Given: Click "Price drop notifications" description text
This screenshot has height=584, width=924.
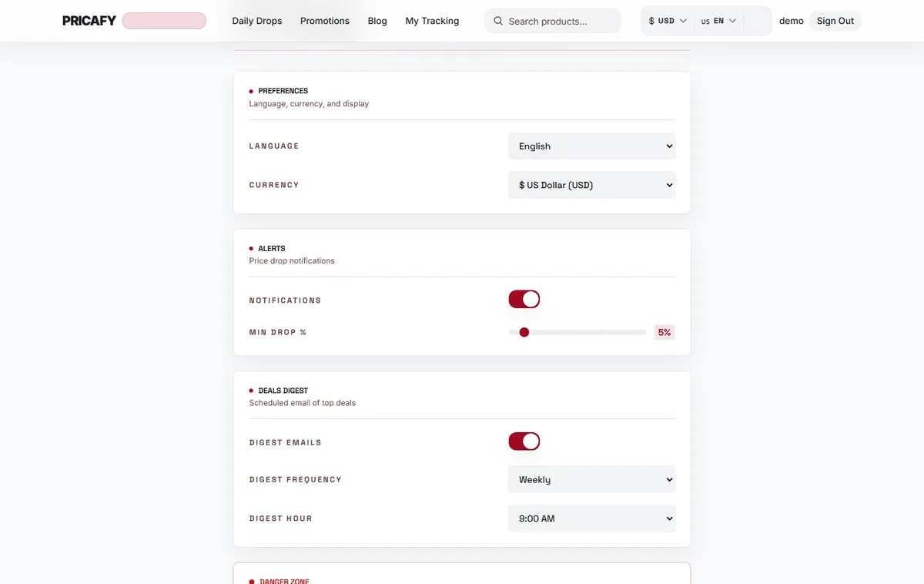Looking at the screenshot, I should coord(292,261).
